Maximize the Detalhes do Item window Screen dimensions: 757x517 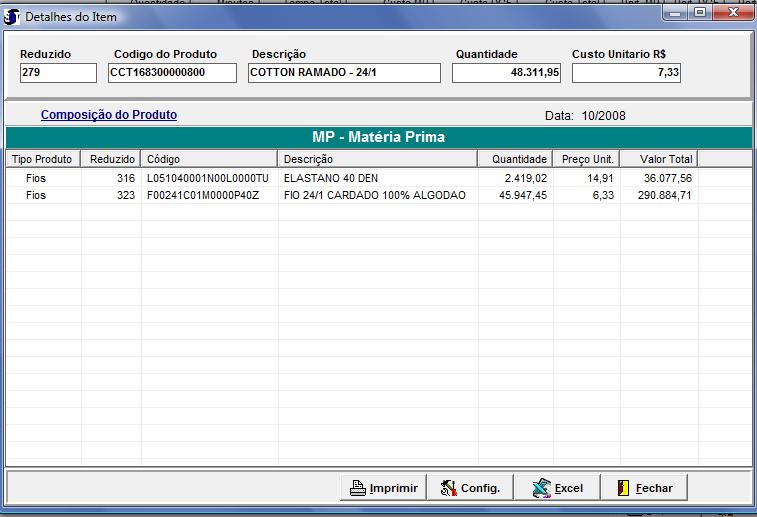point(699,15)
